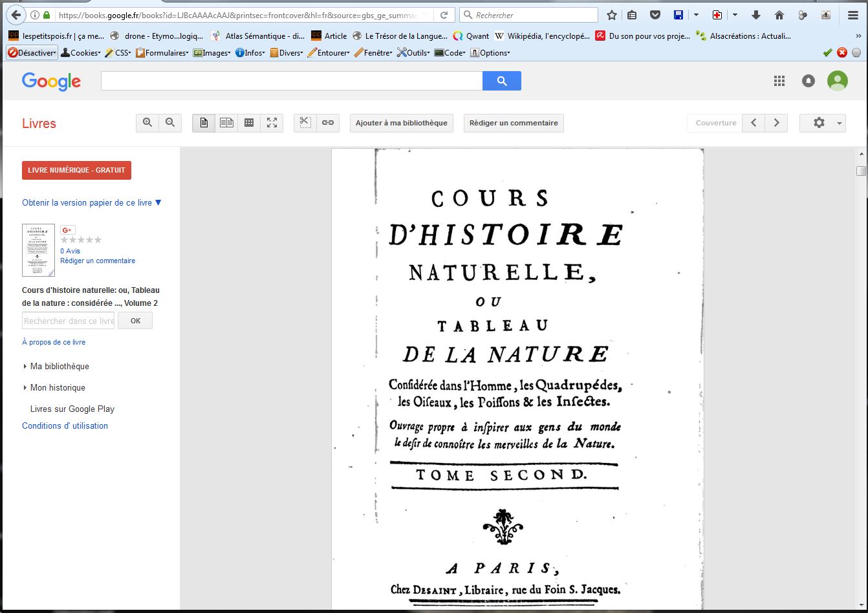This screenshot has height=613, width=868.
Task: Click the zoom out magnifier icon
Action: click(x=170, y=123)
